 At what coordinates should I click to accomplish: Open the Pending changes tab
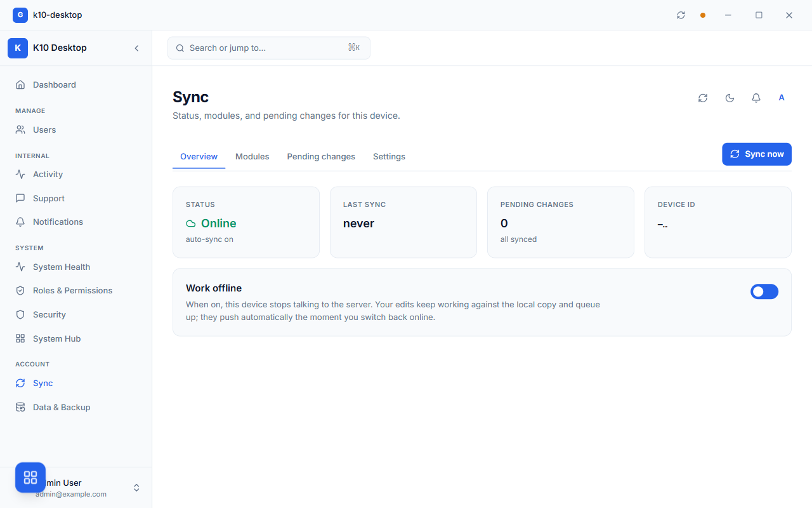[321, 156]
